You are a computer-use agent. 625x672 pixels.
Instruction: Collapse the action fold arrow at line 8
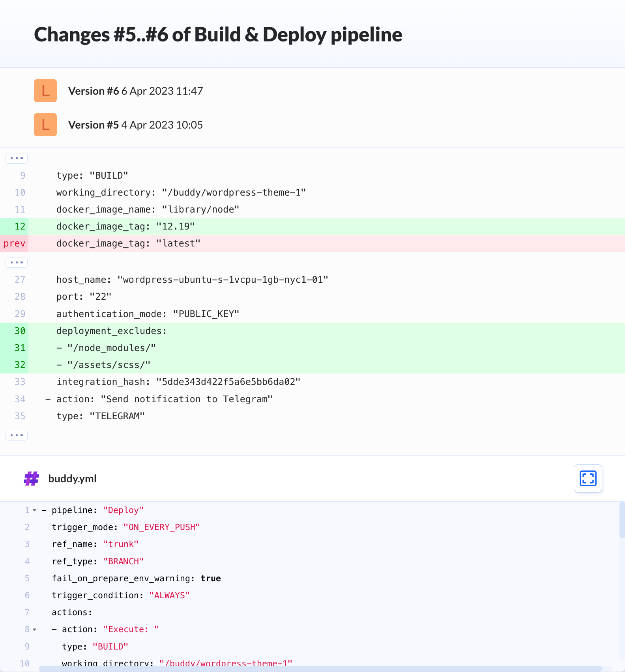point(35,629)
